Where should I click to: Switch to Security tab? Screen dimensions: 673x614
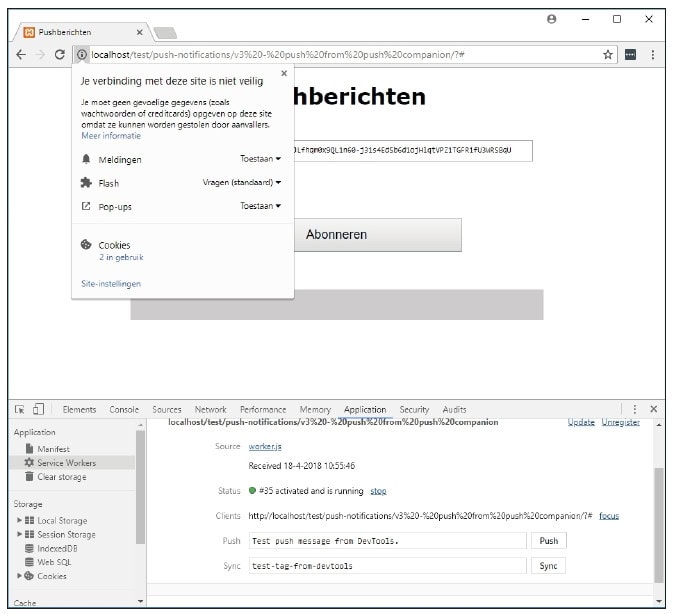(x=414, y=409)
